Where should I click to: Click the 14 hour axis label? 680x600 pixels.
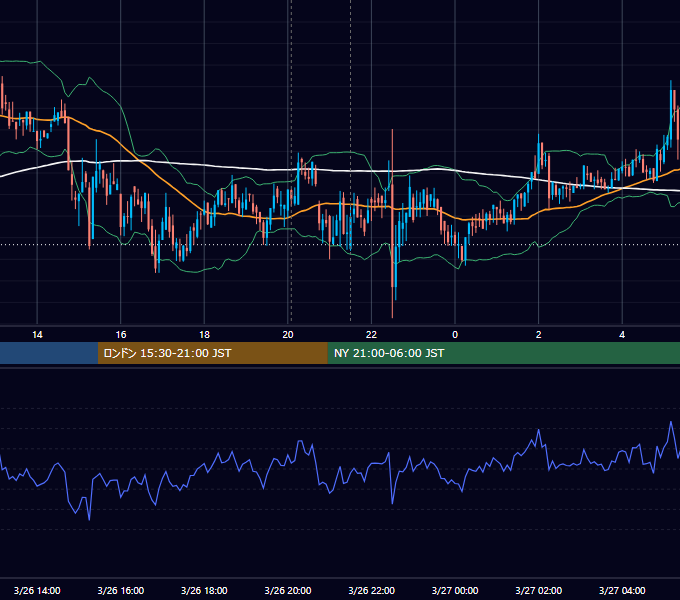(x=37, y=335)
